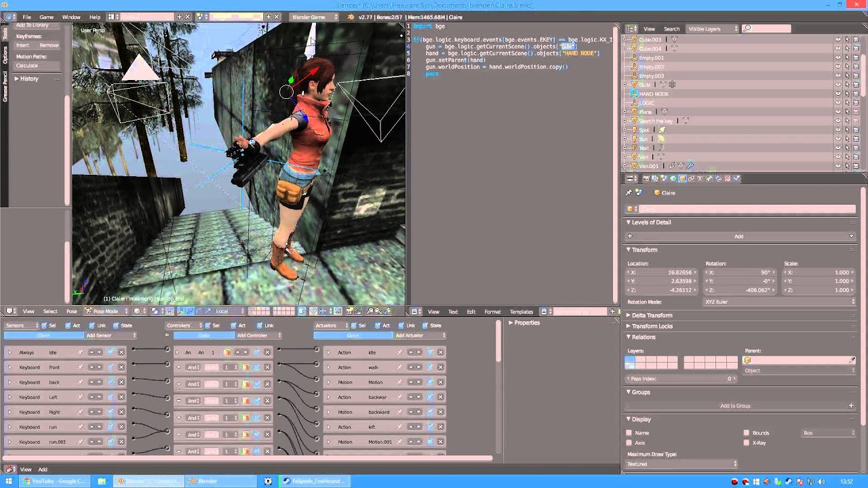Click Insert keyframes button
868x488 pixels.
[x=23, y=45]
